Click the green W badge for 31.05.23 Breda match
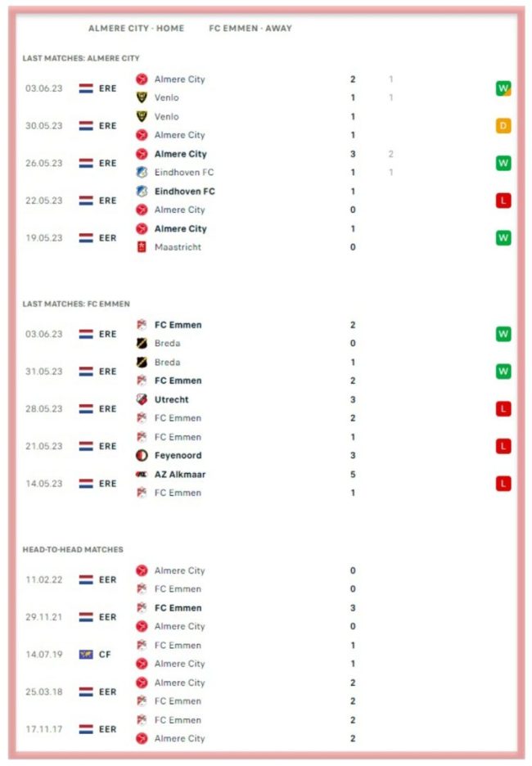Screen dimensions: 532x766 pyautogui.click(x=503, y=372)
